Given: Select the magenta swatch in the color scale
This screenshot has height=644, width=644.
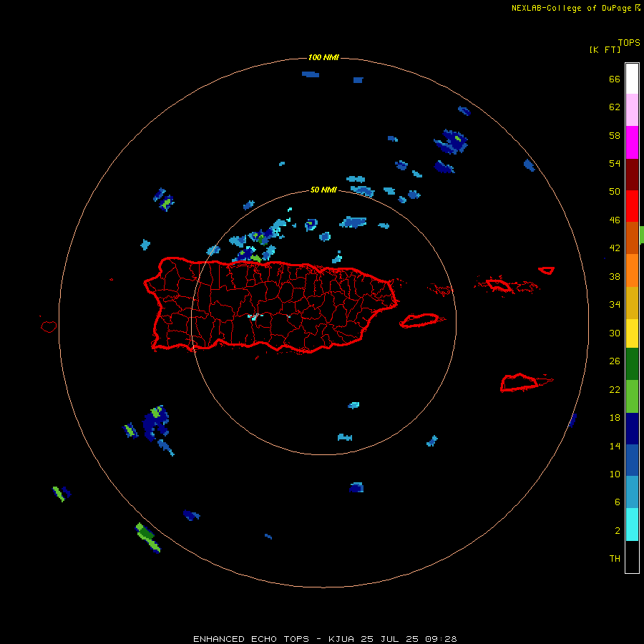Looking at the screenshot, I should (x=632, y=142).
